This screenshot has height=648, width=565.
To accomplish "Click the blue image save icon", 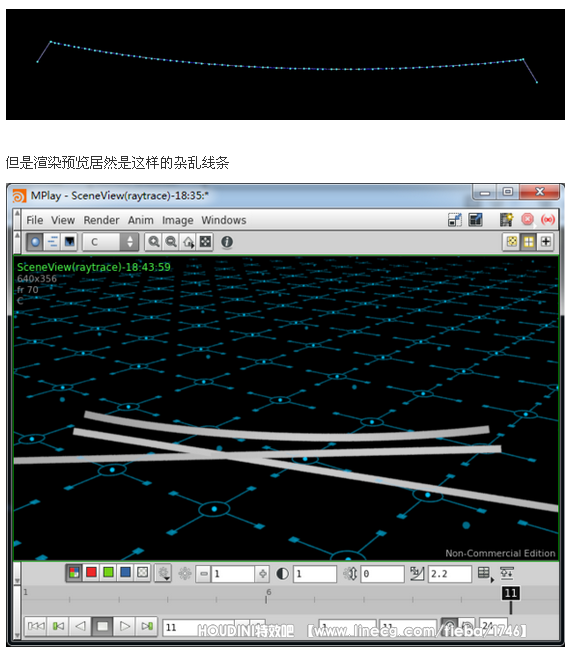I will pyautogui.click(x=475, y=219).
